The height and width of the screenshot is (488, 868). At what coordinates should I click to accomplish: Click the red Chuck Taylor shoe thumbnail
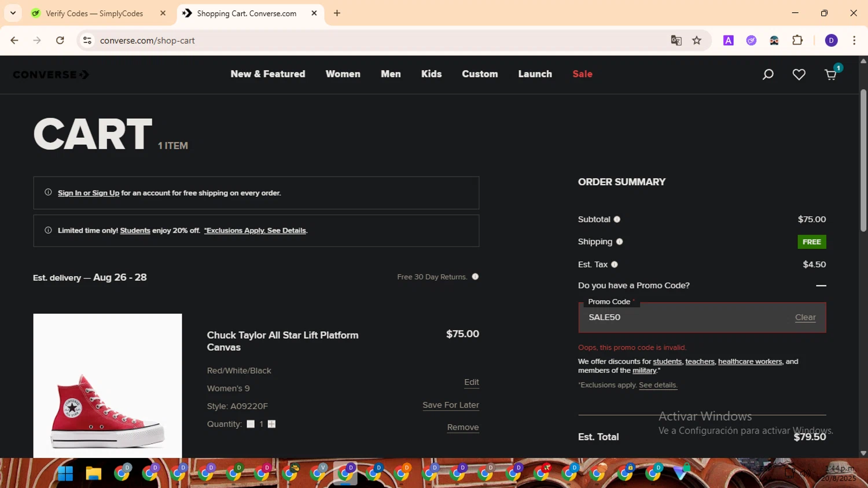point(108,386)
